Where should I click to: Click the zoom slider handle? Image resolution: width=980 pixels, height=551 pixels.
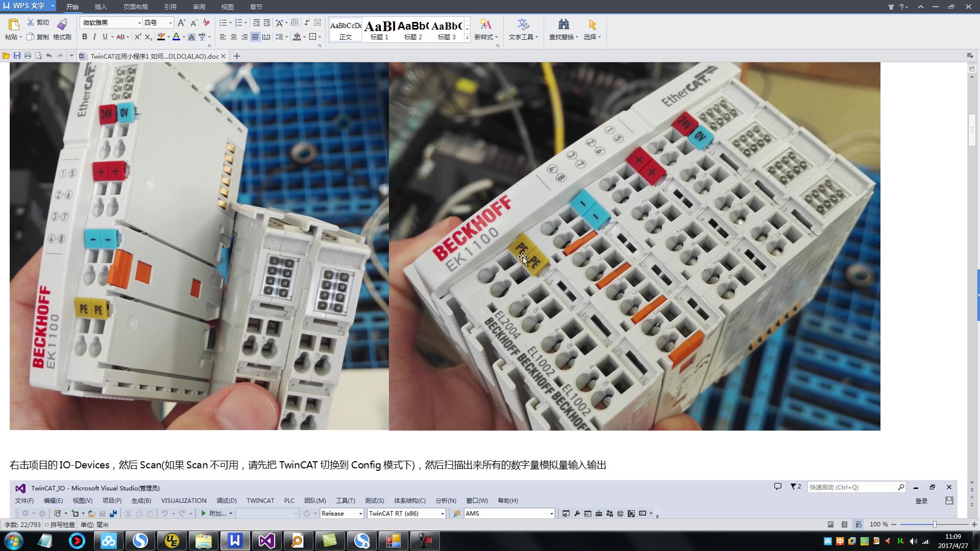tap(935, 524)
